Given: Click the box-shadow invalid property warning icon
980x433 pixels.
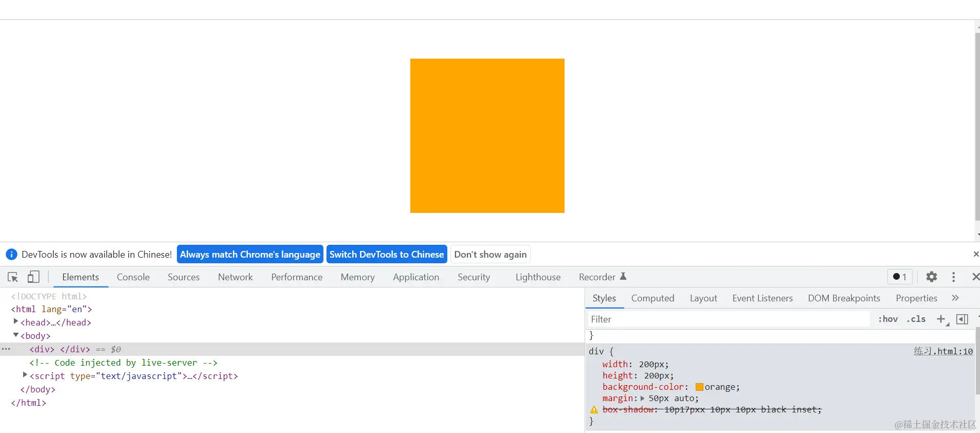Looking at the screenshot, I should coord(594,410).
